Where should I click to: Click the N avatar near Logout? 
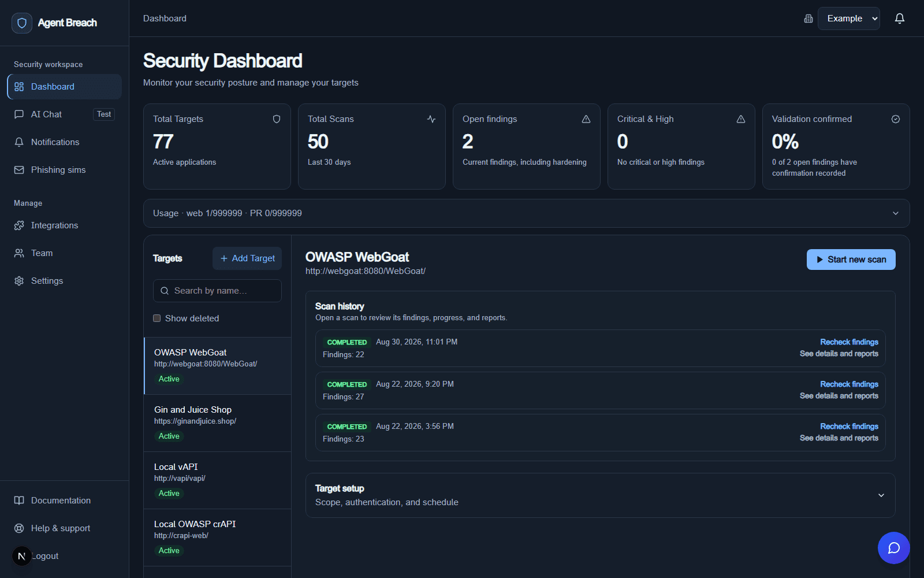pos(22,556)
